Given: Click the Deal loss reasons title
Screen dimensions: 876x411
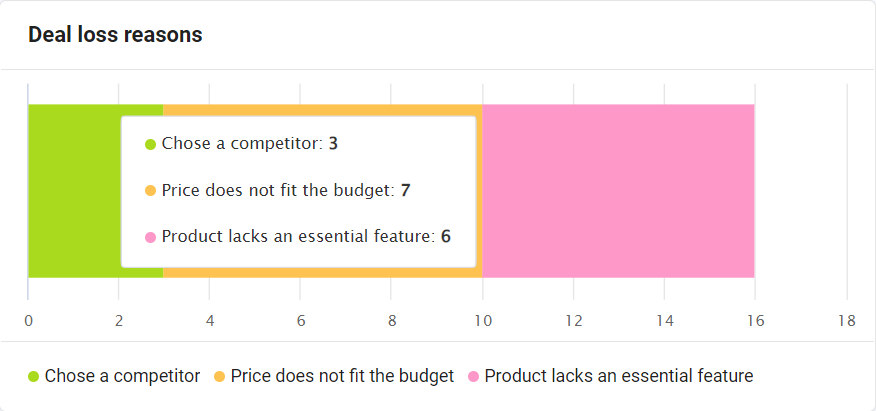Looking at the screenshot, I should pos(115,35).
